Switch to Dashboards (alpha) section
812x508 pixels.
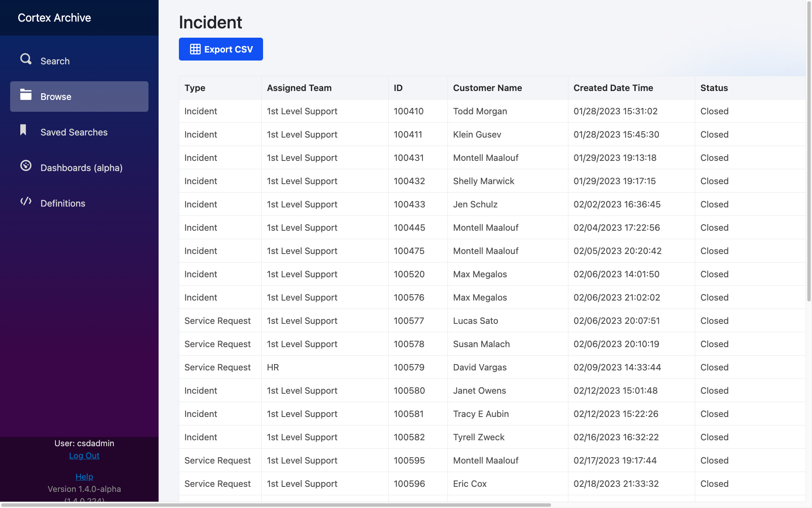point(81,168)
